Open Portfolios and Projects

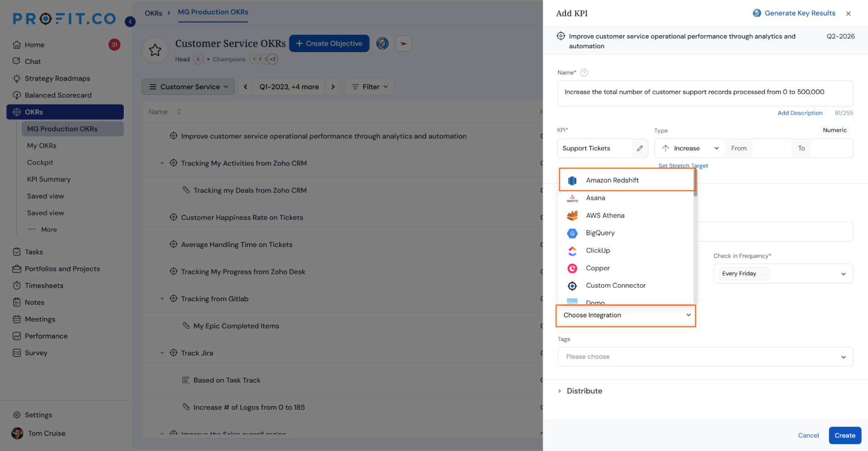click(62, 269)
